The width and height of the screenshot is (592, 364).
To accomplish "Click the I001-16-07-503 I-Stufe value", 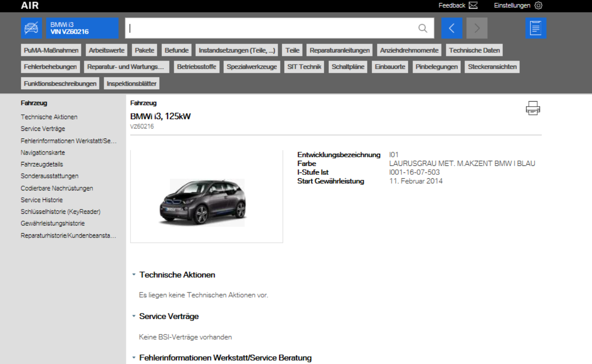I will (x=414, y=172).
